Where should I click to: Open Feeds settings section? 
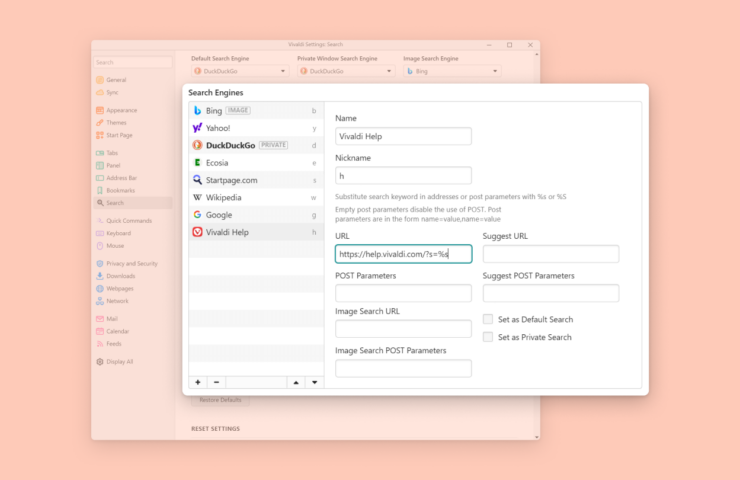click(133, 344)
